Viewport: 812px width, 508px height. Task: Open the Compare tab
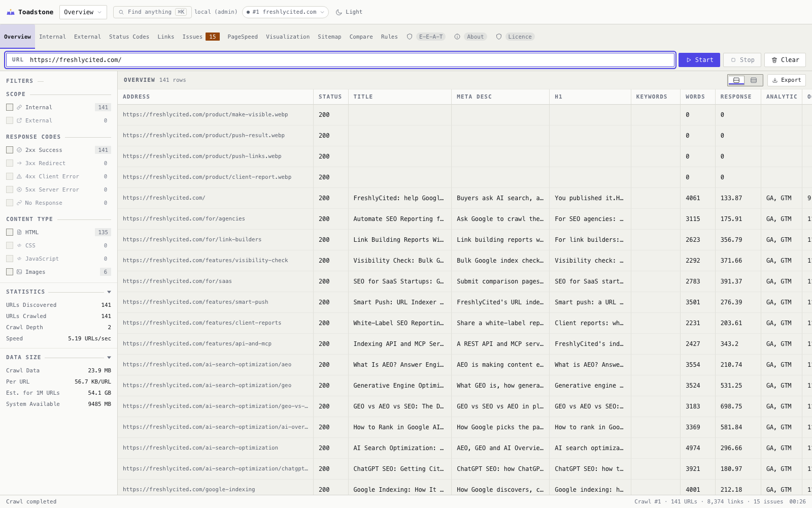click(x=361, y=37)
